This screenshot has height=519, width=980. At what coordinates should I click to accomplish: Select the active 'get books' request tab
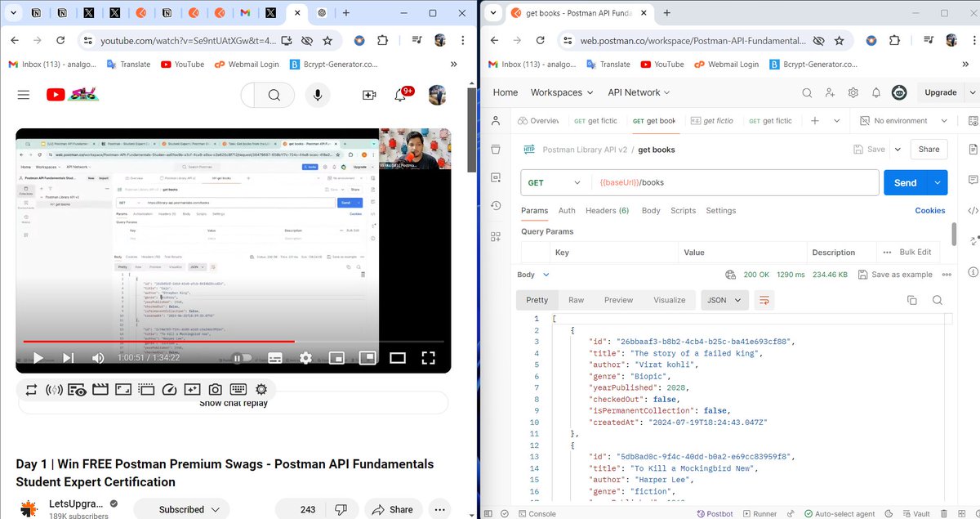pos(653,120)
